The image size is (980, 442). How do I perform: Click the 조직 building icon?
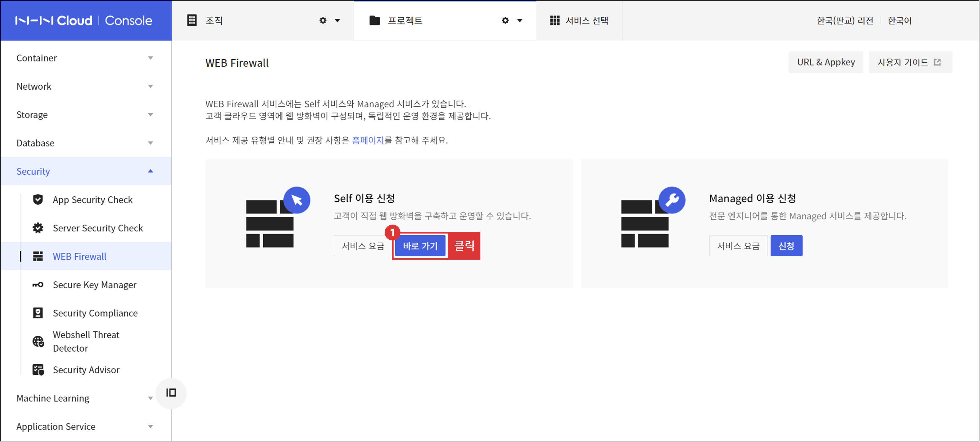pyautogui.click(x=191, y=20)
